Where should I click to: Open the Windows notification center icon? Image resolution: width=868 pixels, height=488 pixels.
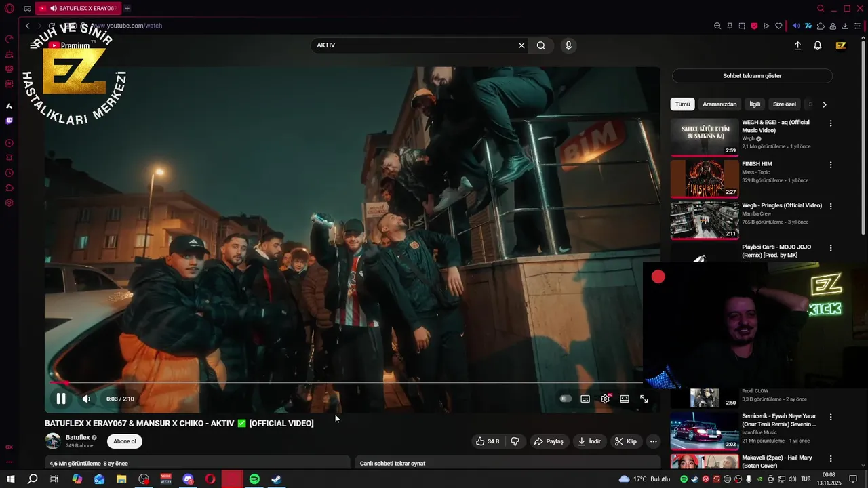tap(854, 479)
